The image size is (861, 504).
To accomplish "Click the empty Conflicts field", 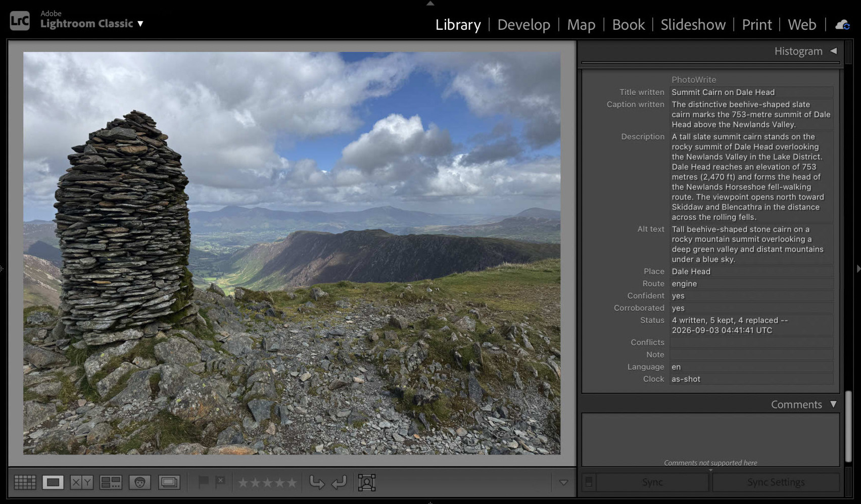I will [751, 342].
